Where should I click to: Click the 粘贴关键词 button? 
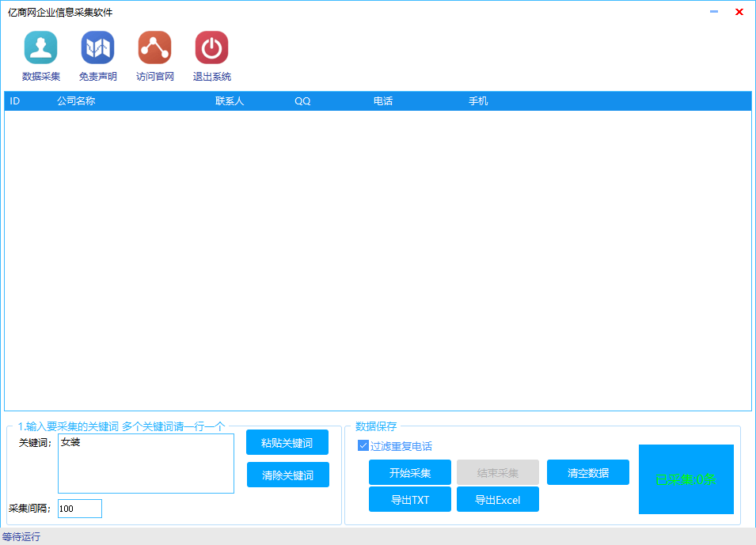click(287, 442)
